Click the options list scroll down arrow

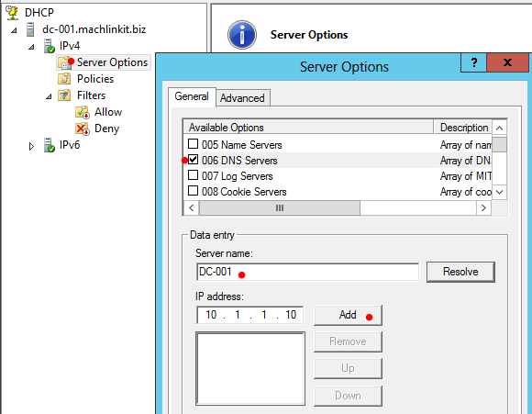click(x=499, y=192)
